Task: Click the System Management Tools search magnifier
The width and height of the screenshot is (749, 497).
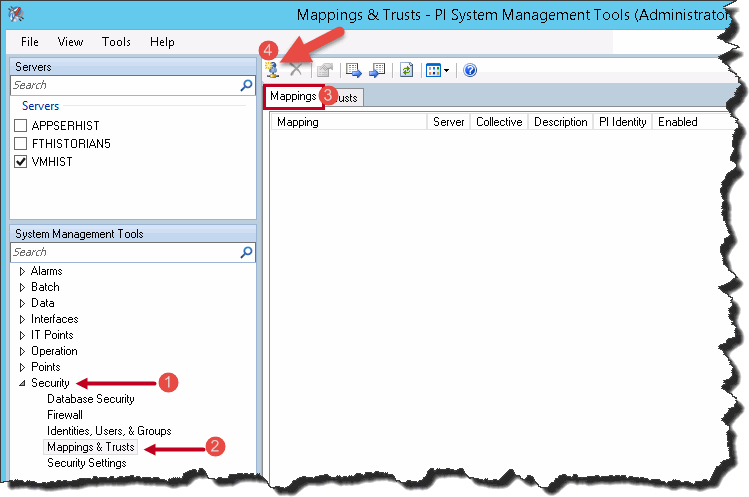Action: pyautogui.click(x=246, y=252)
